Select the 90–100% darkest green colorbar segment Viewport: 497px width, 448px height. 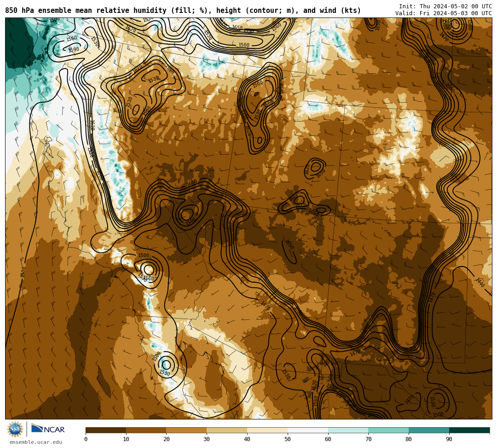(469, 430)
